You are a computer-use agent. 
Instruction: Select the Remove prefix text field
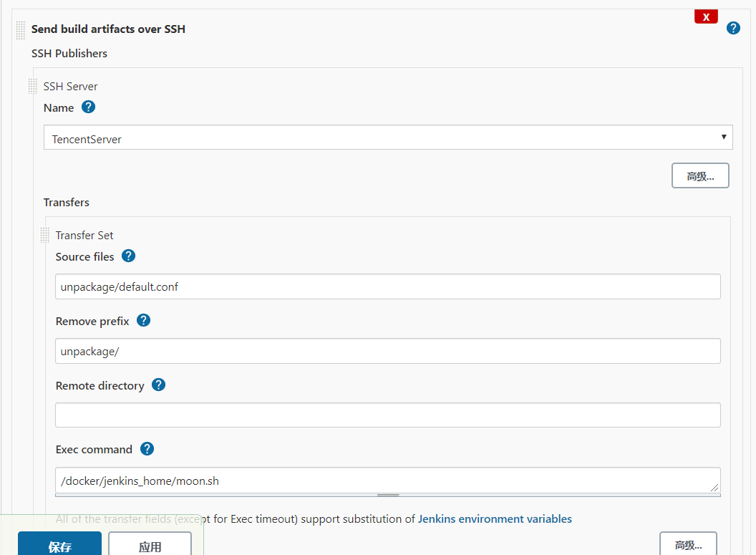pyautogui.click(x=387, y=351)
